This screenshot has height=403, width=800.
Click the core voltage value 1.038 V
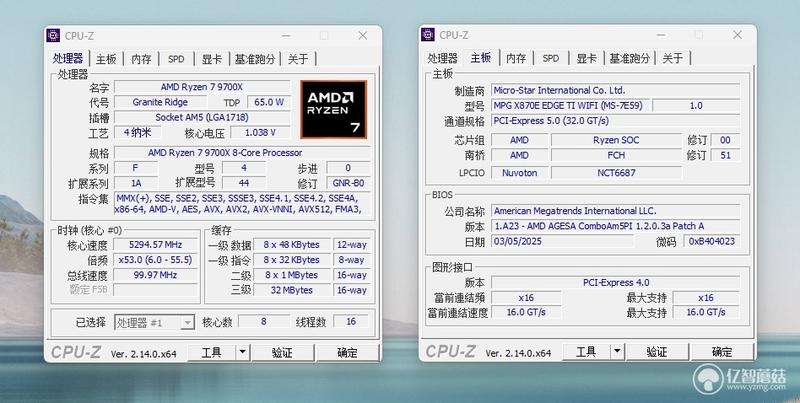point(260,133)
